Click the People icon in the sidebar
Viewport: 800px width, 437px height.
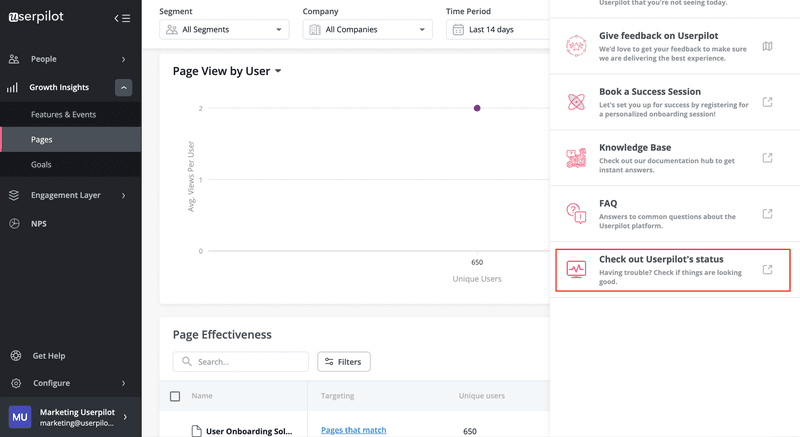point(14,59)
